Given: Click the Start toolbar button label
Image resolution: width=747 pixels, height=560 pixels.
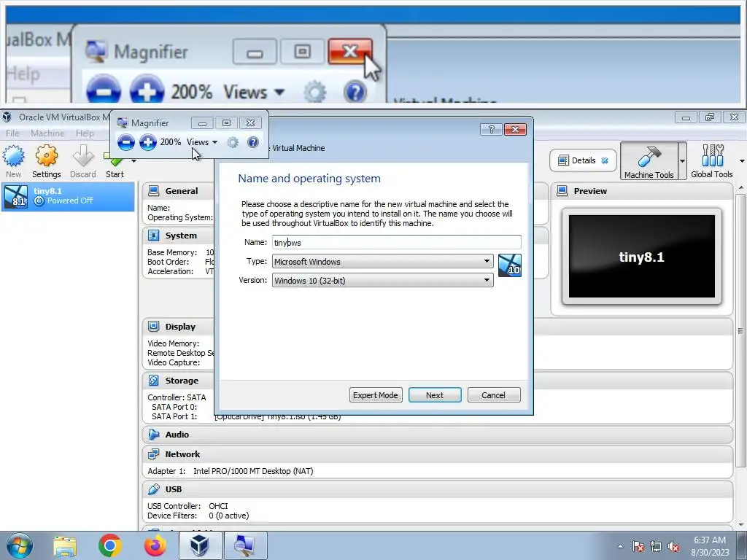Looking at the screenshot, I should pos(115,174).
